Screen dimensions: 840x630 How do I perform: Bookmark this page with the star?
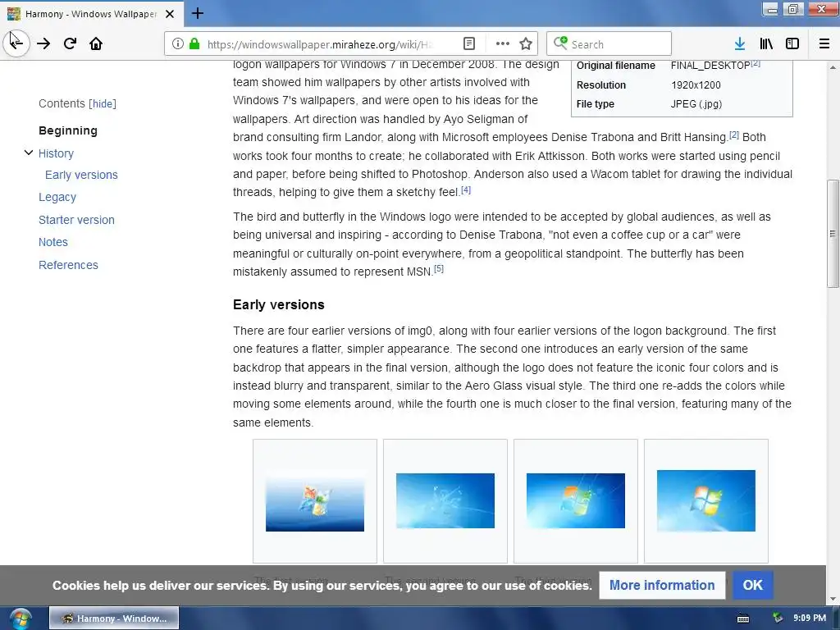526,44
